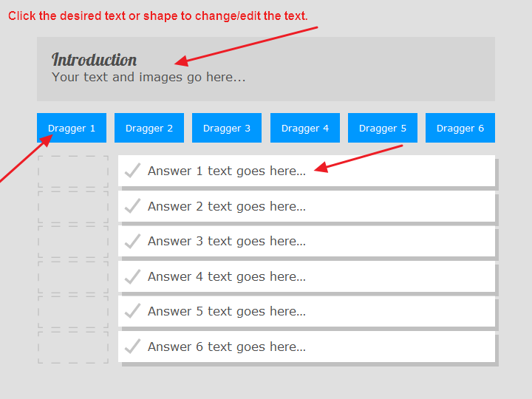Select the Dragger 6 blue box

pos(460,128)
